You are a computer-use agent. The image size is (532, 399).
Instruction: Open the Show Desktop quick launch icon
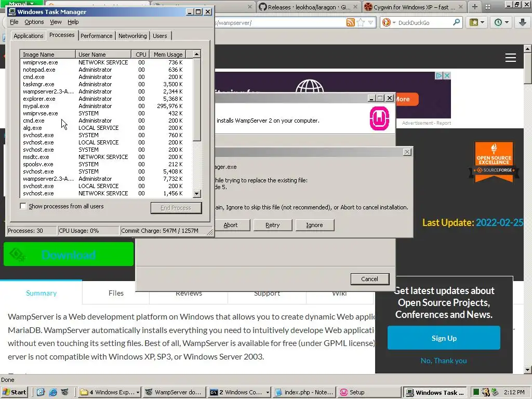41,392
